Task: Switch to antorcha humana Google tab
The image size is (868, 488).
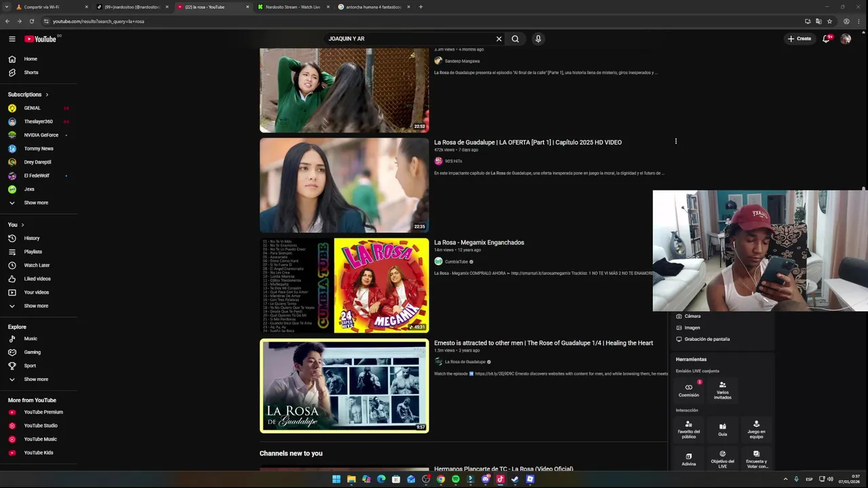Action: pyautogui.click(x=373, y=7)
